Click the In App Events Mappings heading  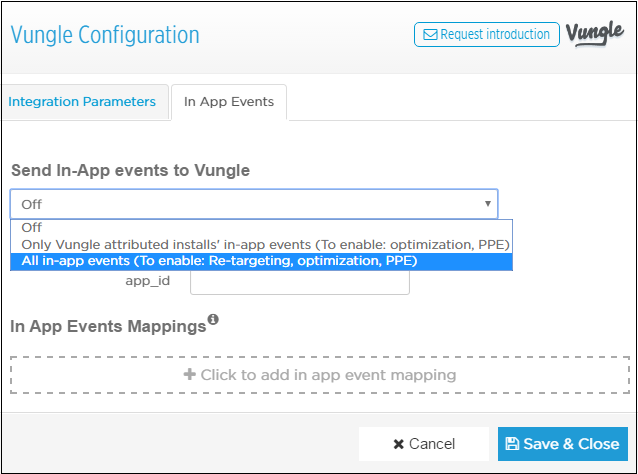108,326
